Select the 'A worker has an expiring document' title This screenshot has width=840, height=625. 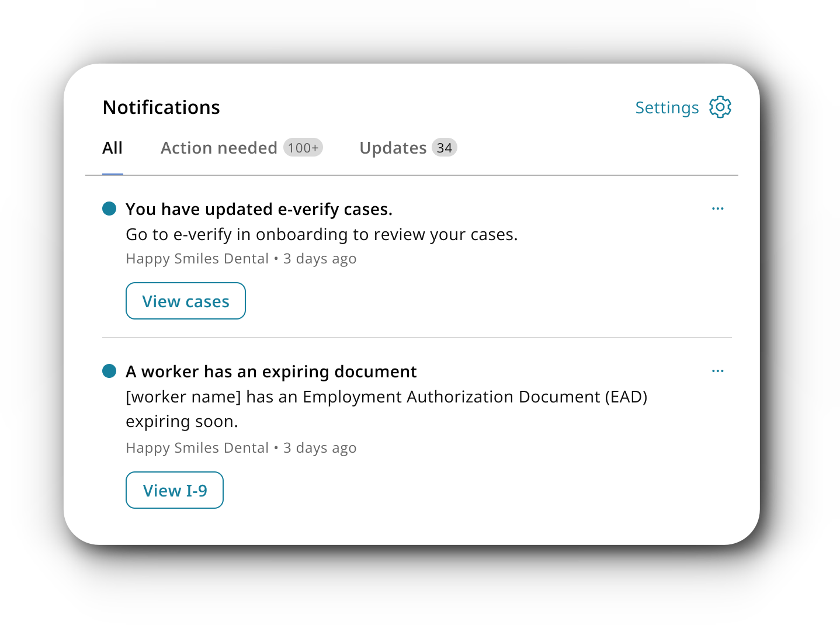[271, 371]
